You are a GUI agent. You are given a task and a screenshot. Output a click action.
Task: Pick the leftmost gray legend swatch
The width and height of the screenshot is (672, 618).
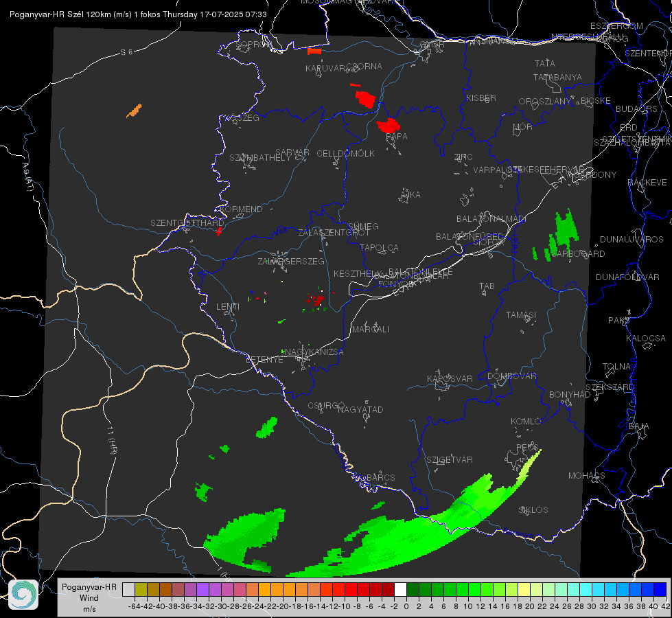128,590
